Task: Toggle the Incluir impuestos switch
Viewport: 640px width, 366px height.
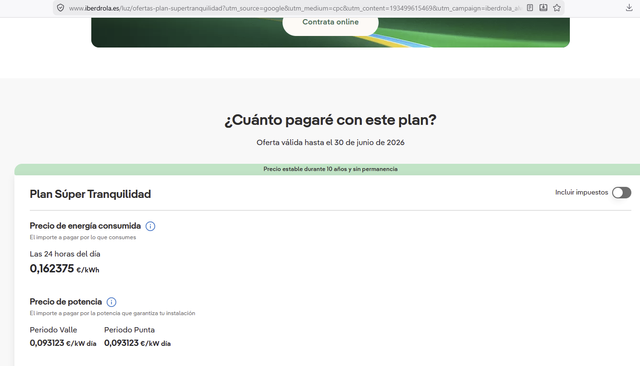Action: click(x=621, y=193)
